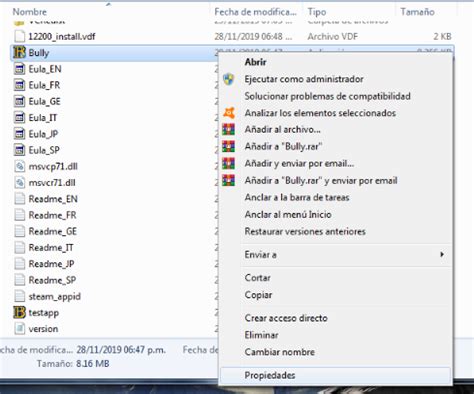Click the steam_appid file icon
Image resolution: width=474 pixels, height=394 pixels.
click(20, 296)
